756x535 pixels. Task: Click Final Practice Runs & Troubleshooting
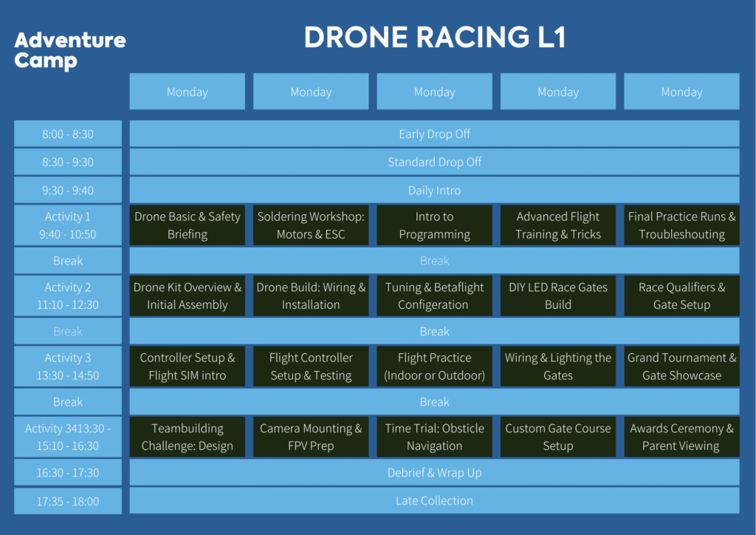coord(681,225)
